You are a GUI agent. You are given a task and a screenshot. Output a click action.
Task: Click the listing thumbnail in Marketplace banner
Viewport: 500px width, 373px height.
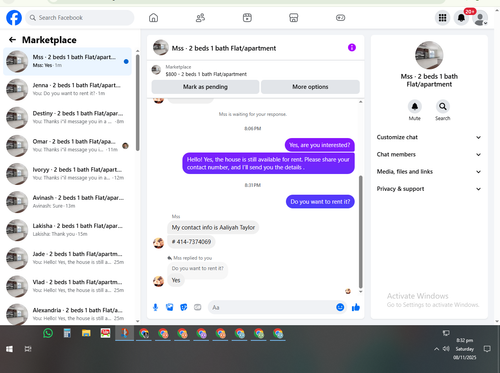156,70
